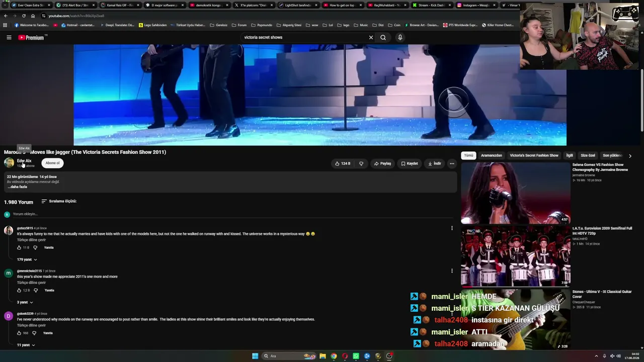Open the YouTube hamburger guide menu

pyautogui.click(x=9, y=37)
